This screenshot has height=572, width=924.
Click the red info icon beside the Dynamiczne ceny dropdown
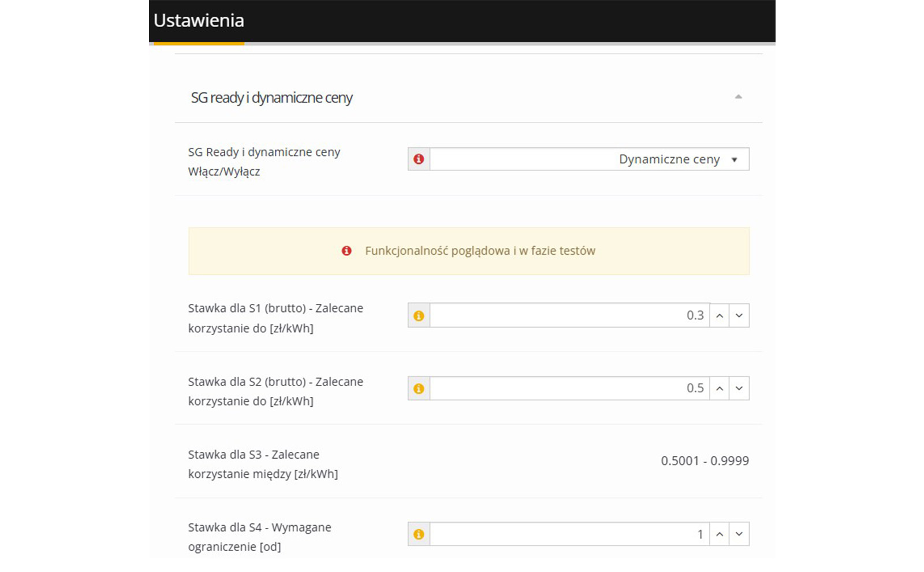pos(419,159)
